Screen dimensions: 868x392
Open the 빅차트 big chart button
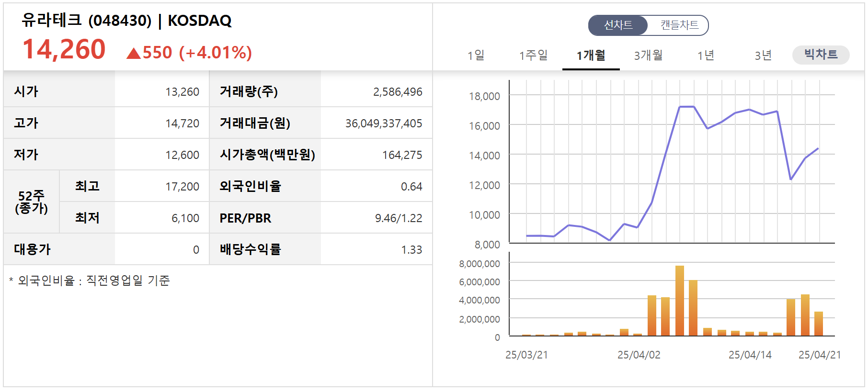[821, 55]
